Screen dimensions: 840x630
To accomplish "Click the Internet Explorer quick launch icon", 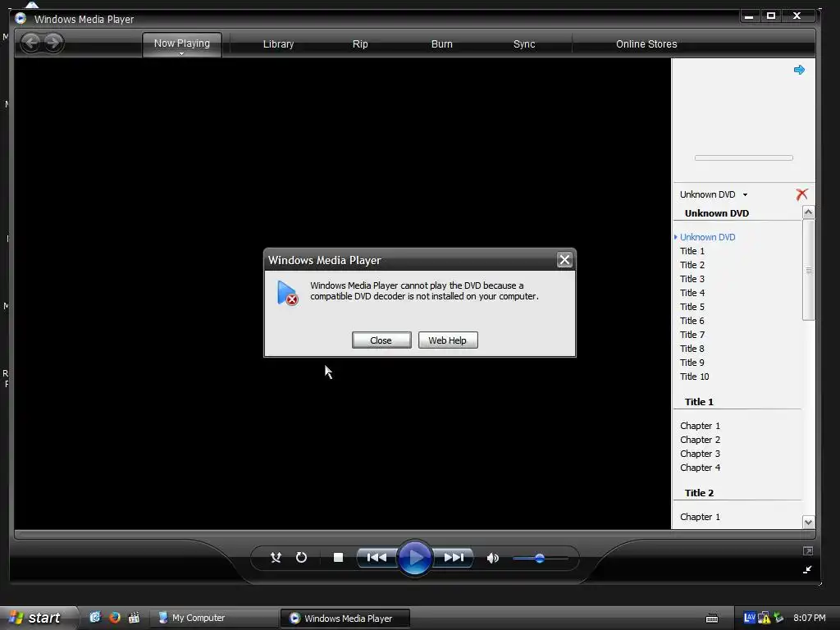I will [x=95, y=617].
